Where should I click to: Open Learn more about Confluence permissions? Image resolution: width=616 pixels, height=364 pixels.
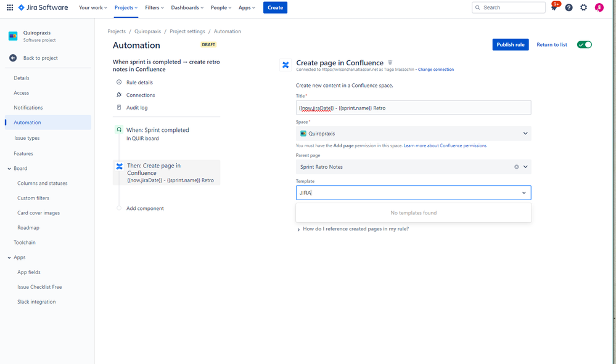tap(445, 145)
